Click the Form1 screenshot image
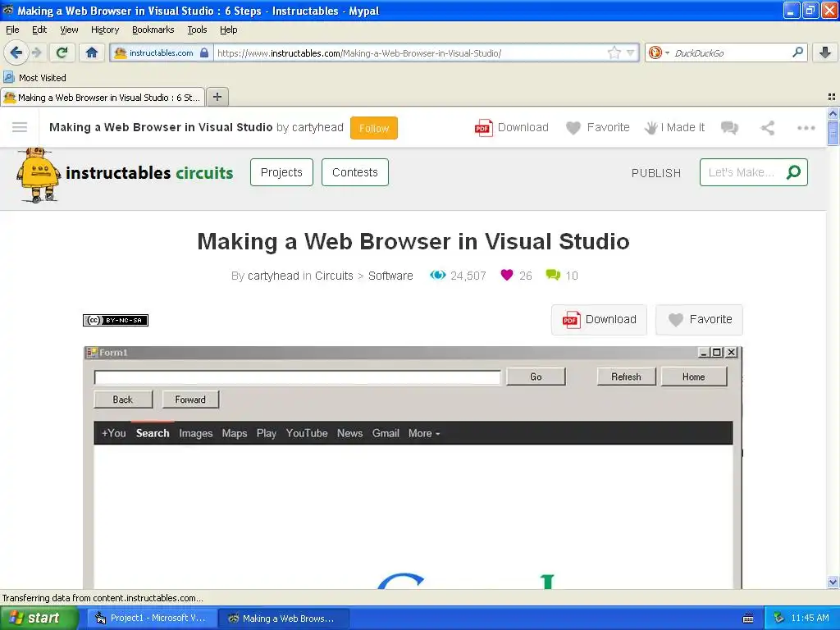Screen dimensions: 840x630 413,467
